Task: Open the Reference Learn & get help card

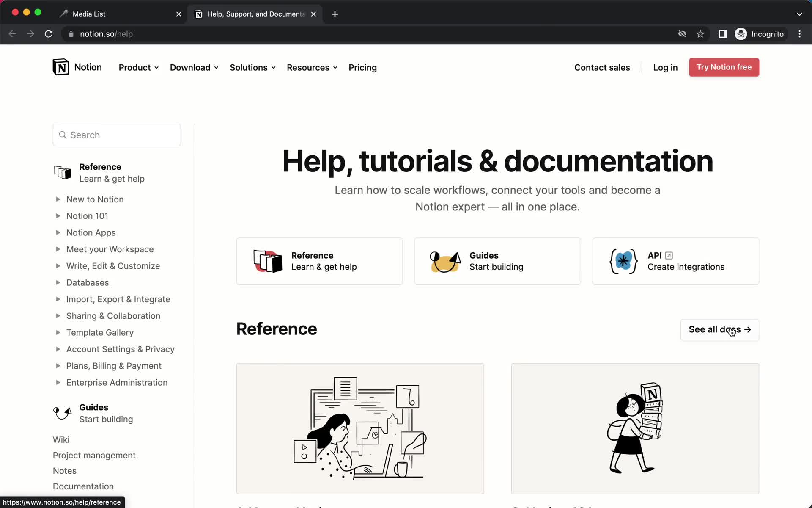Action: [319, 261]
